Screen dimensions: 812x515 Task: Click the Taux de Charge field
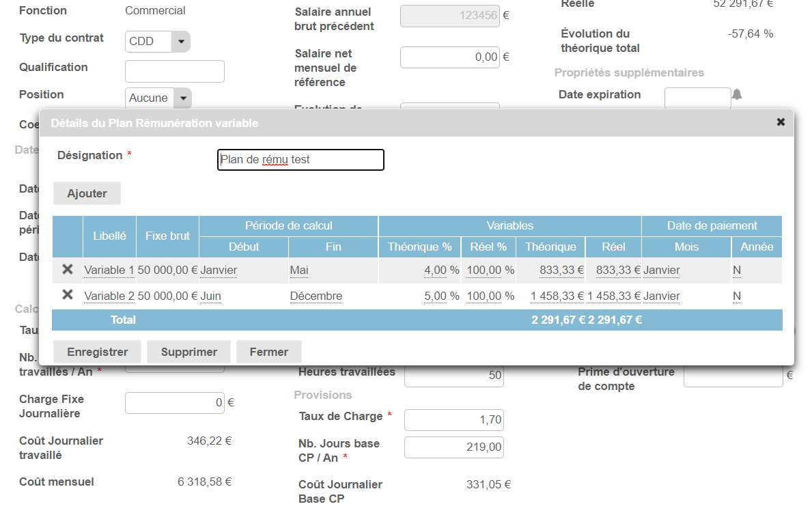pyautogui.click(x=453, y=420)
